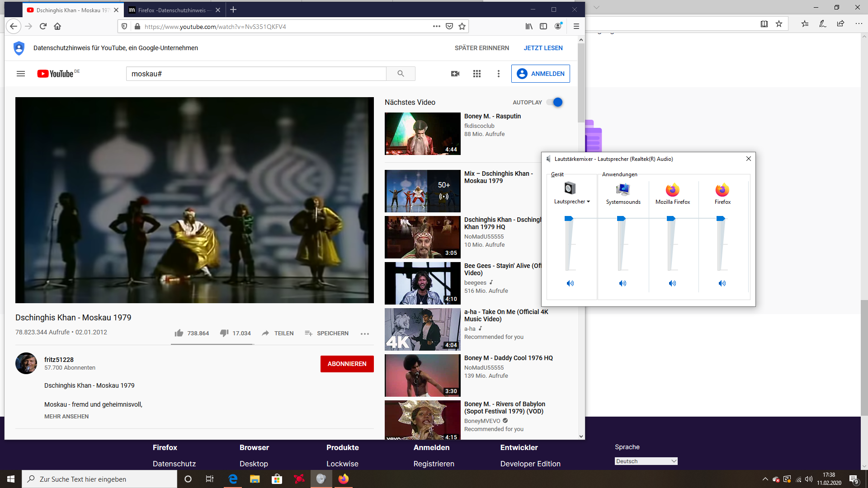Bookmark page with star icon
The width and height of the screenshot is (868, 488).
tap(462, 27)
